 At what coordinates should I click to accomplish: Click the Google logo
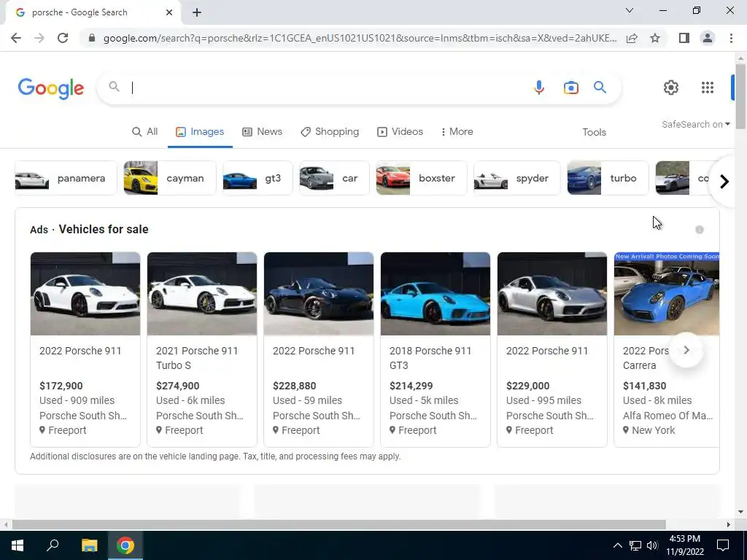[x=51, y=88]
